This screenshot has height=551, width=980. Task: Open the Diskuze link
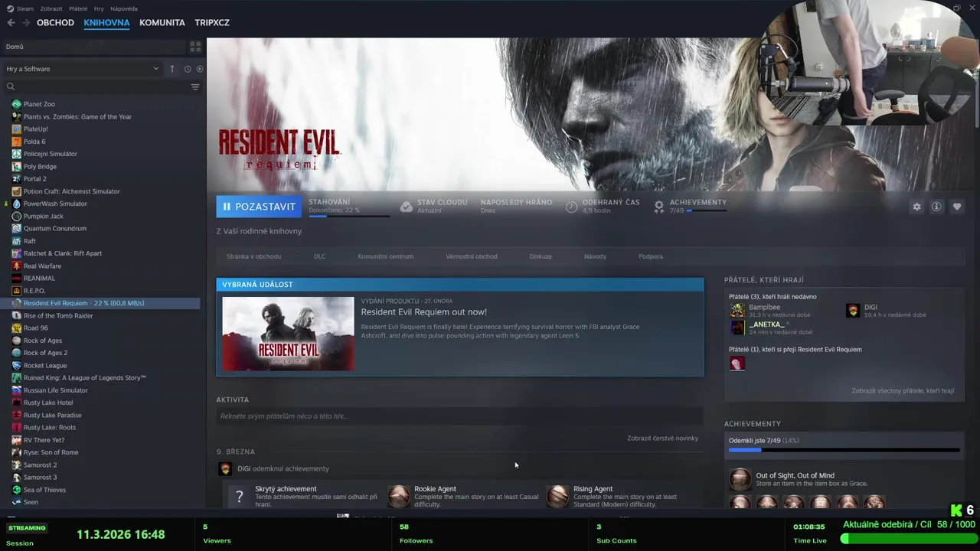[541, 256]
